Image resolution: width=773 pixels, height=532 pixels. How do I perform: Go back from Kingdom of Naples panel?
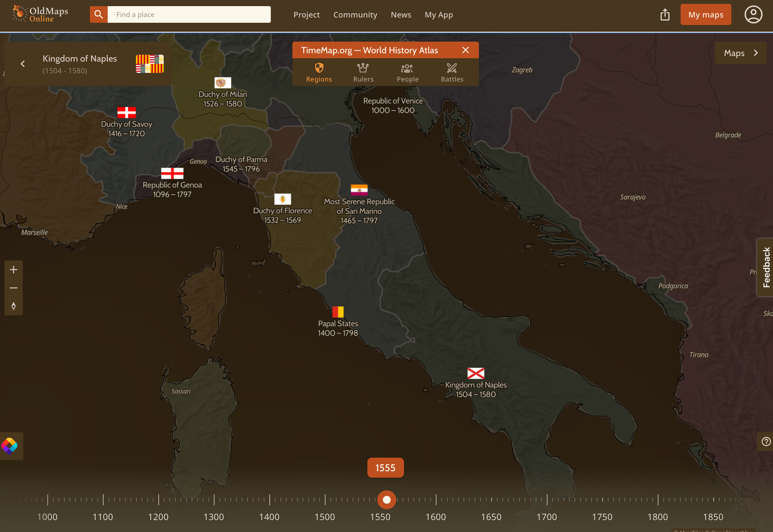(23, 64)
